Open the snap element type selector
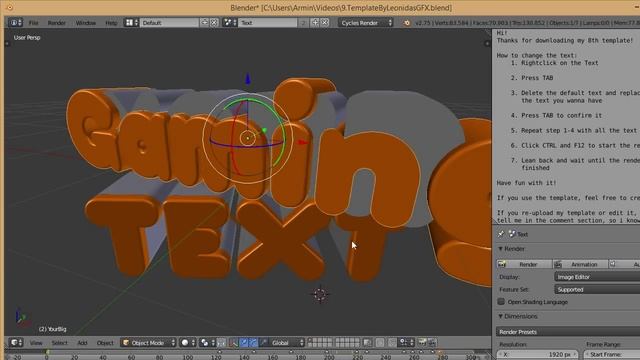This screenshot has height=360, width=640. point(406,343)
